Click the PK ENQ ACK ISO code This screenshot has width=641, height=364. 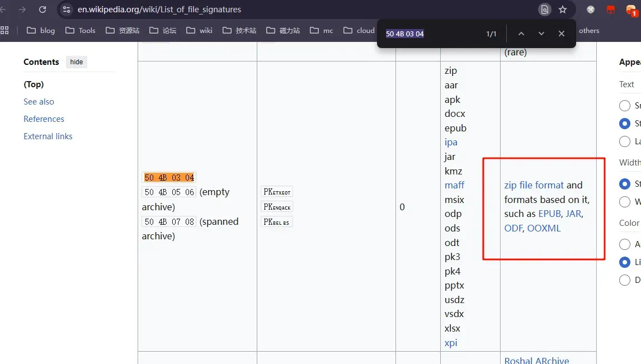277,207
